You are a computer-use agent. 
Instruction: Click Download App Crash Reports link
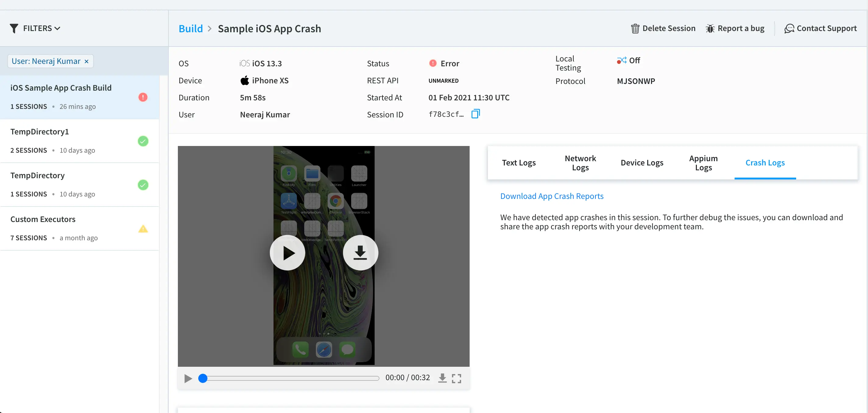tap(551, 196)
